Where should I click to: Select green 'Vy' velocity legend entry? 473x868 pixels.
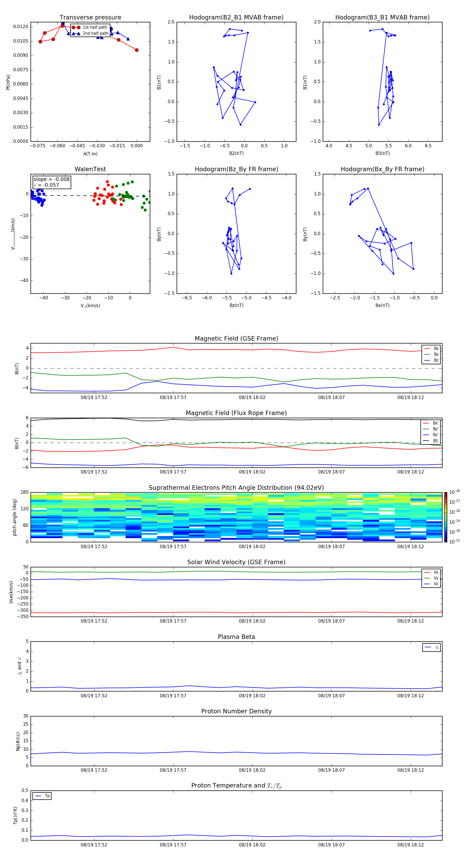coord(431,578)
